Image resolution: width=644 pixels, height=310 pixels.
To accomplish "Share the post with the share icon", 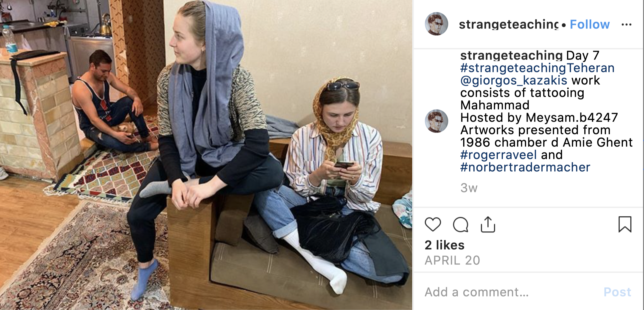I will pos(488,224).
